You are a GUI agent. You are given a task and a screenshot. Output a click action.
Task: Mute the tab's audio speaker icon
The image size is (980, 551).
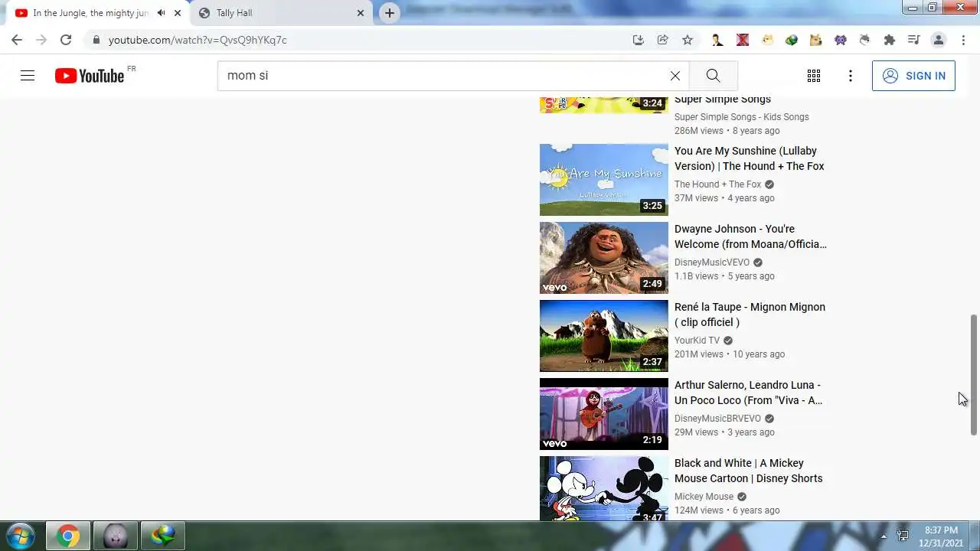coord(161,13)
